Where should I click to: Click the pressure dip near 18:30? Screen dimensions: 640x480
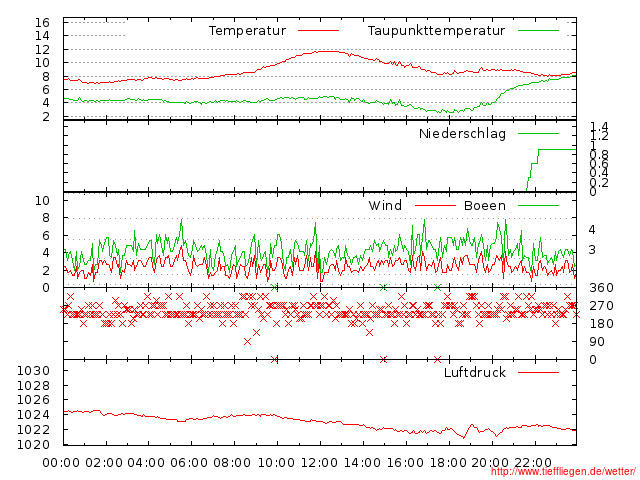point(463,437)
